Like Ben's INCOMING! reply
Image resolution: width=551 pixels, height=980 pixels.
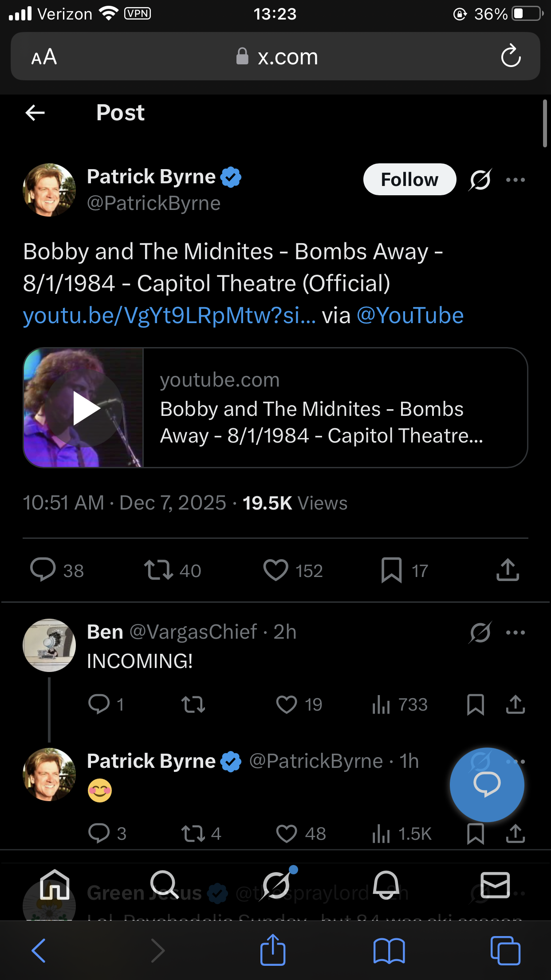click(x=287, y=704)
